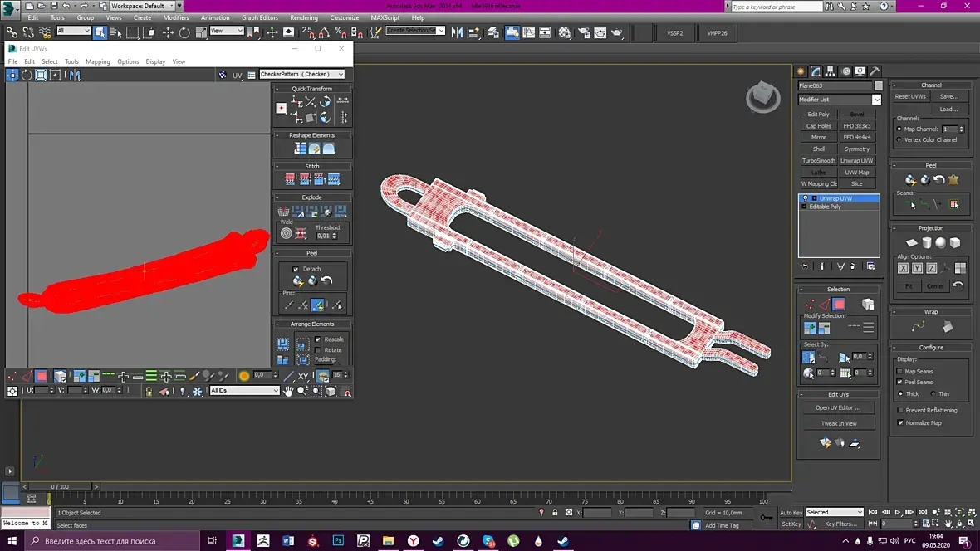The height and width of the screenshot is (551, 980).
Task: Click the Plane063 object color swatch
Action: (x=879, y=85)
